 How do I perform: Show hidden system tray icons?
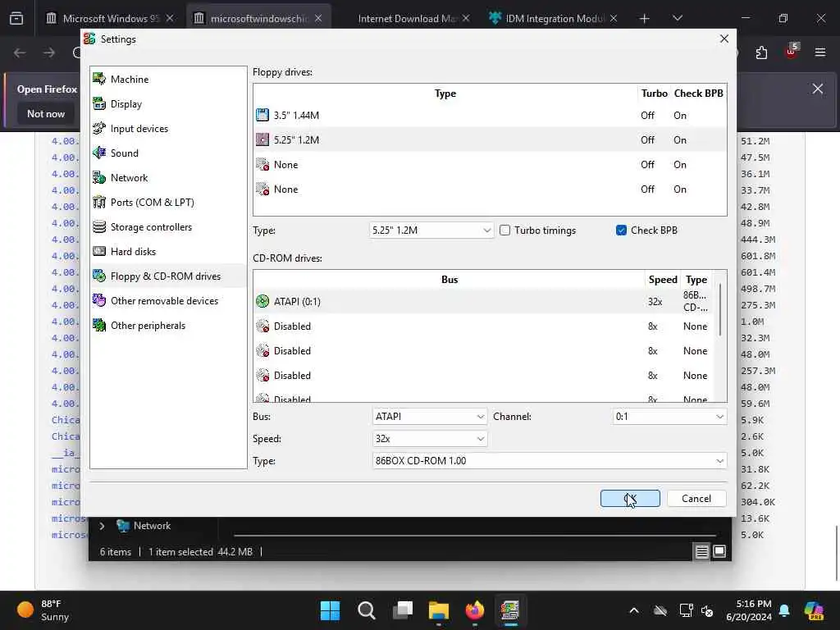634,610
